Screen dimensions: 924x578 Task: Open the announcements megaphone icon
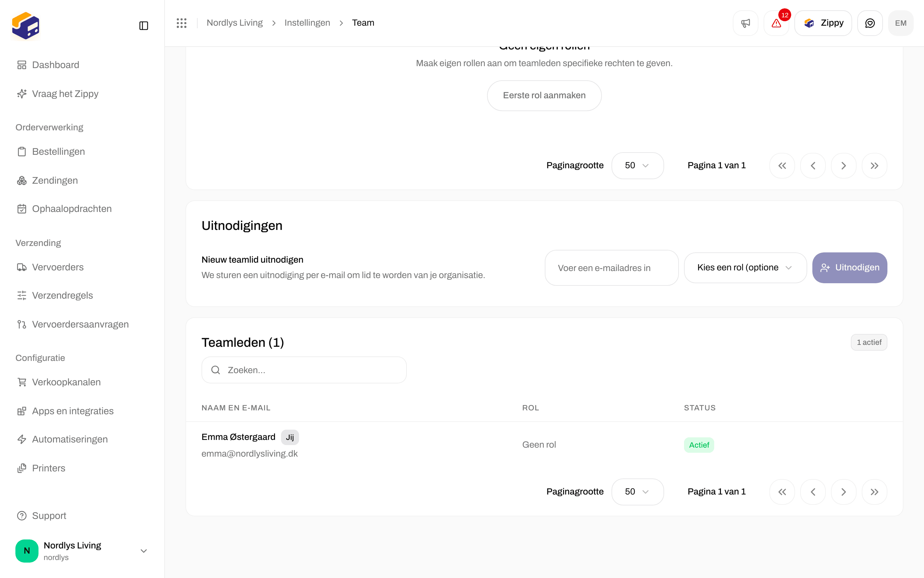pos(745,23)
